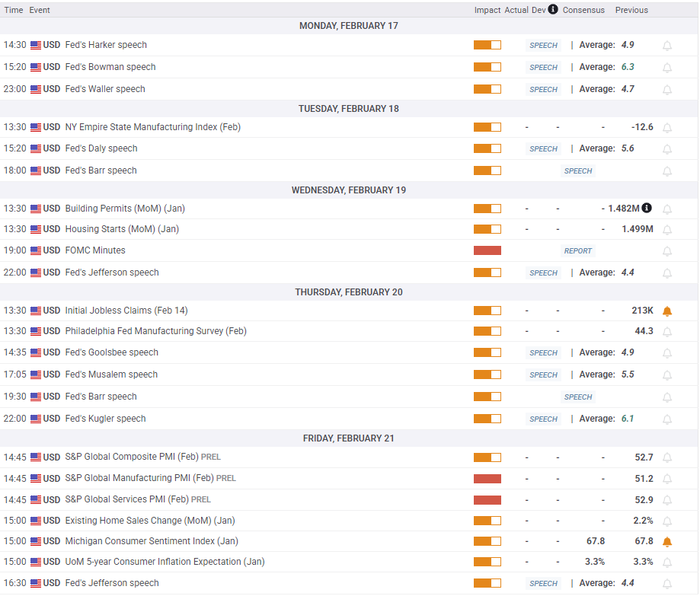Click bell icon for Fed's Harker speech
Viewport: 700px width, 596px height.
[x=667, y=46]
